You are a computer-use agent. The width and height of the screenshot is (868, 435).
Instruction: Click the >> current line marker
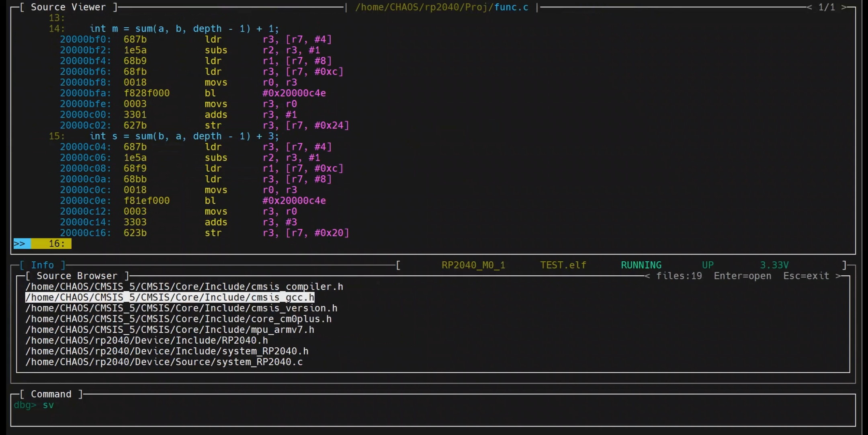19,244
